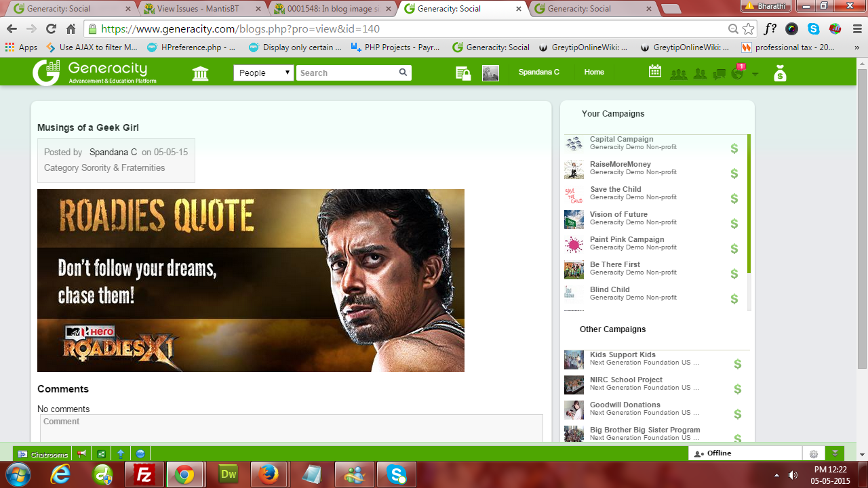Open the calendar events icon
This screenshot has width=868, height=488.
pos(655,71)
